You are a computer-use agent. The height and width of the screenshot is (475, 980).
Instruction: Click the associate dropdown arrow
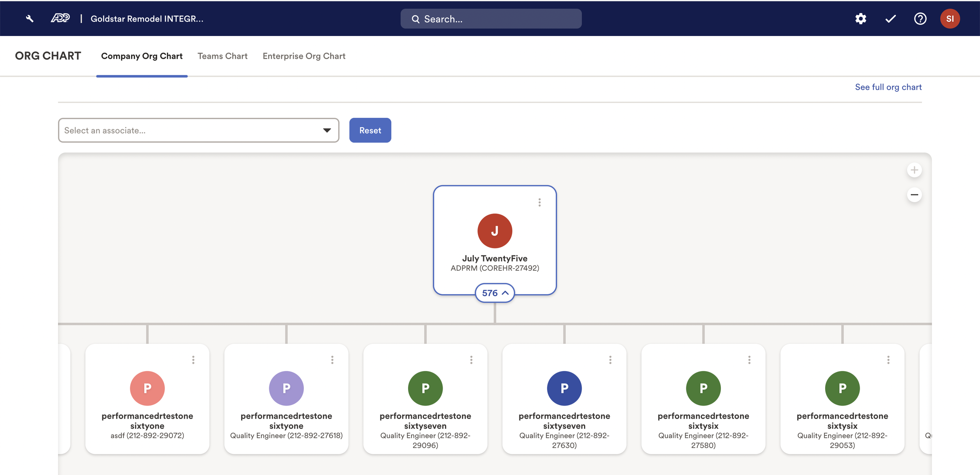pyautogui.click(x=327, y=130)
